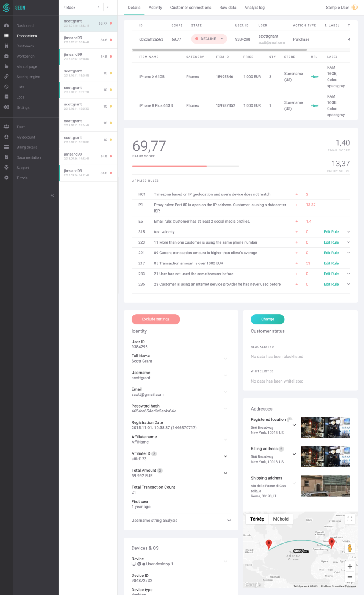Click the SEON logo icon
This screenshot has width=364, height=595.
point(6,8)
